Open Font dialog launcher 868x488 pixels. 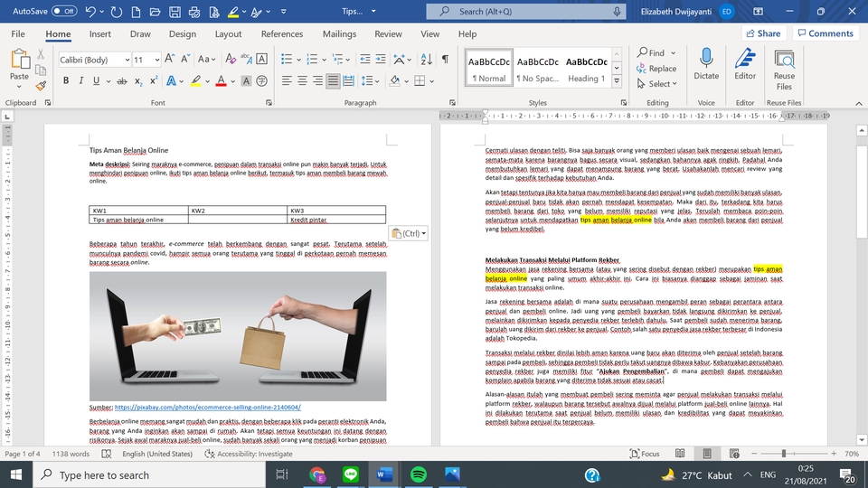(x=269, y=102)
